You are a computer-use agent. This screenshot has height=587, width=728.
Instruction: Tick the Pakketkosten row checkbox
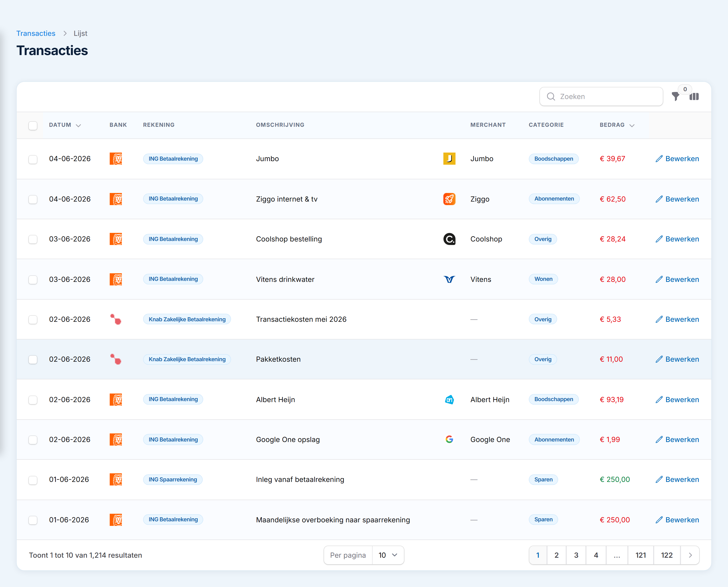(33, 360)
